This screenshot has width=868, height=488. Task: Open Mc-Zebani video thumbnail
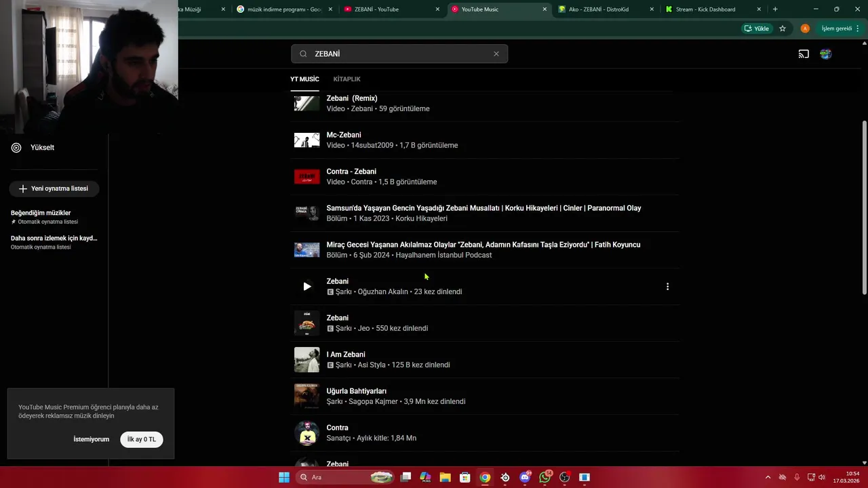[x=307, y=140]
